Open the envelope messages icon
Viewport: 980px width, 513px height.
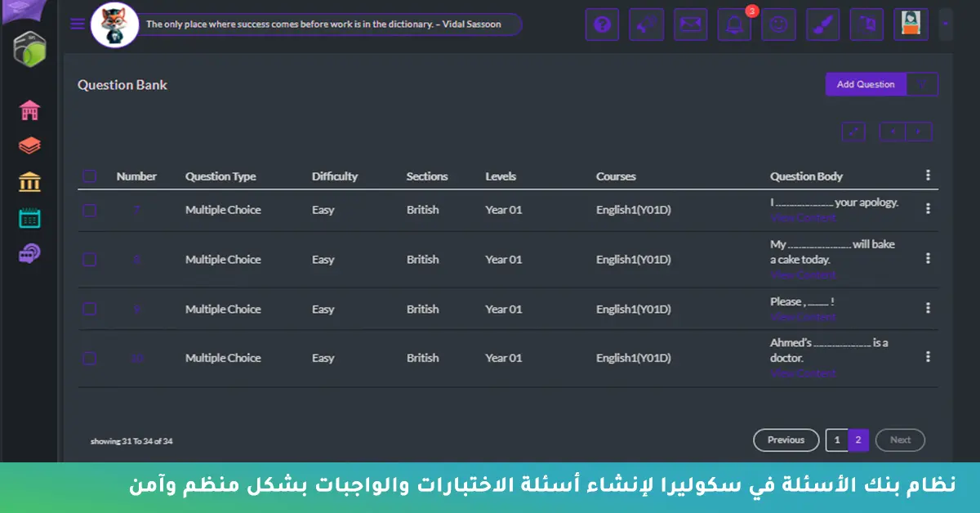690,25
